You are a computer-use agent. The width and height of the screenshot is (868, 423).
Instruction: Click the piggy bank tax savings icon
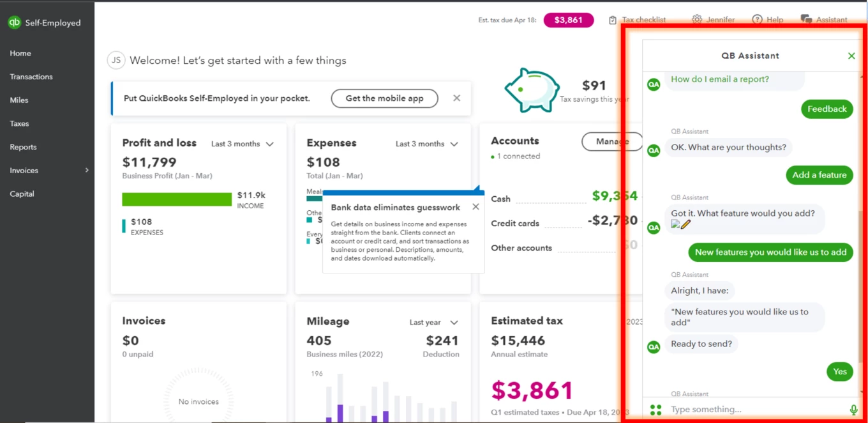(x=532, y=90)
